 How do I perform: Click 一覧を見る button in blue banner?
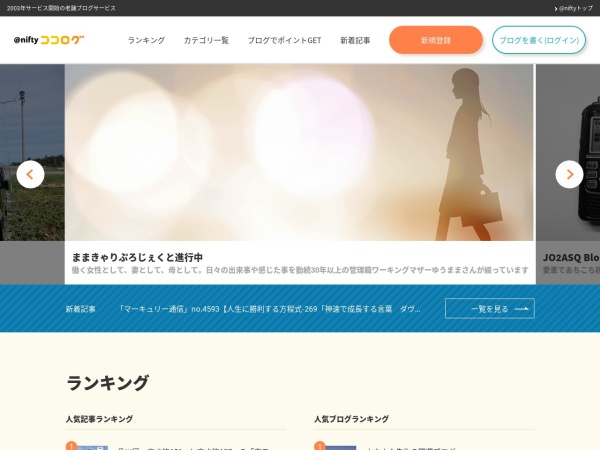pos(490,308)
